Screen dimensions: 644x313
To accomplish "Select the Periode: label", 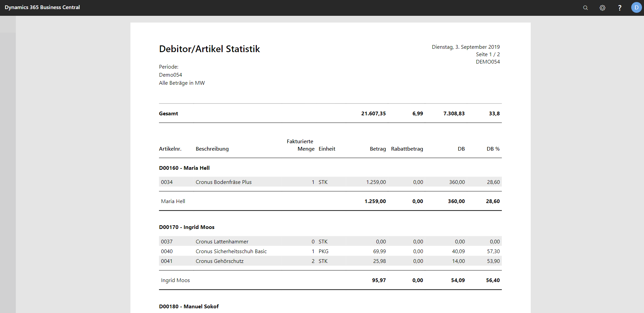I will [169, 67].
